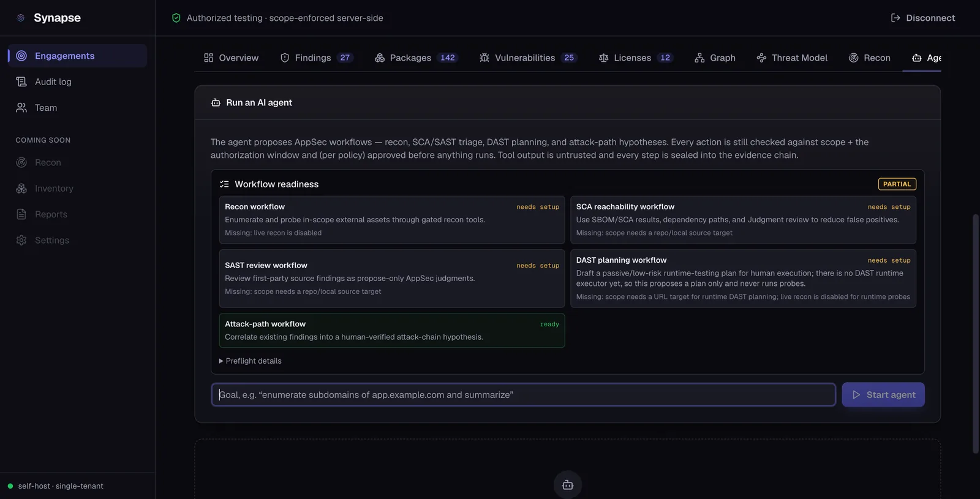
Task: Click the PARTIAL readiness badge
Action: (897, 184)
